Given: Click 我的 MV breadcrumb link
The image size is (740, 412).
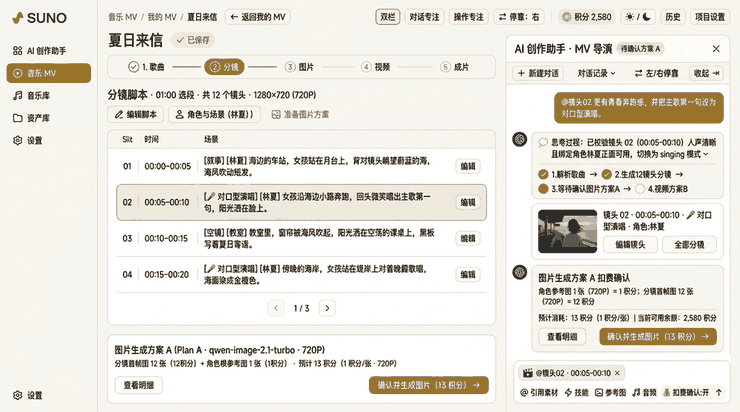Looking at the screenshot, I should (x=162, y=17).
